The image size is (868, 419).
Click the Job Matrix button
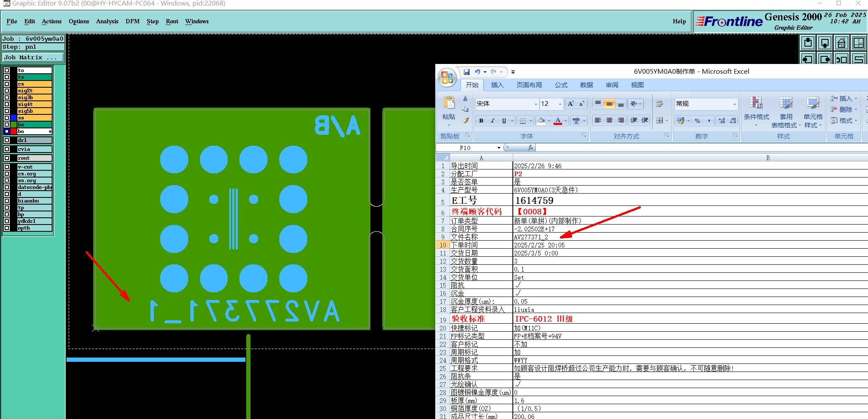coord(33,58)
